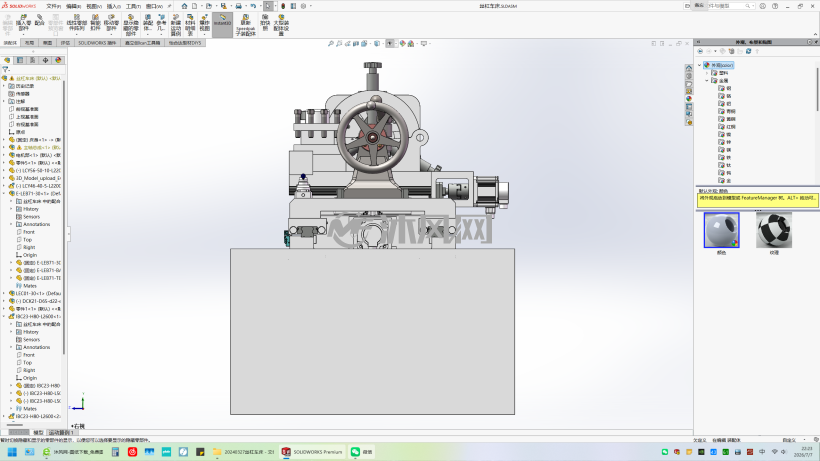Choose the 颜色 (color) appearance thumbnail

coord(721,230)
